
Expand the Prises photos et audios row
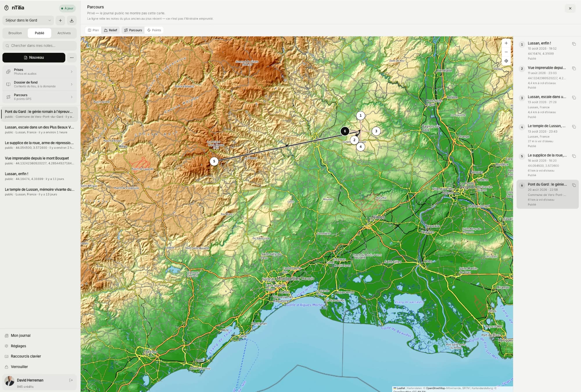(40, 72)
